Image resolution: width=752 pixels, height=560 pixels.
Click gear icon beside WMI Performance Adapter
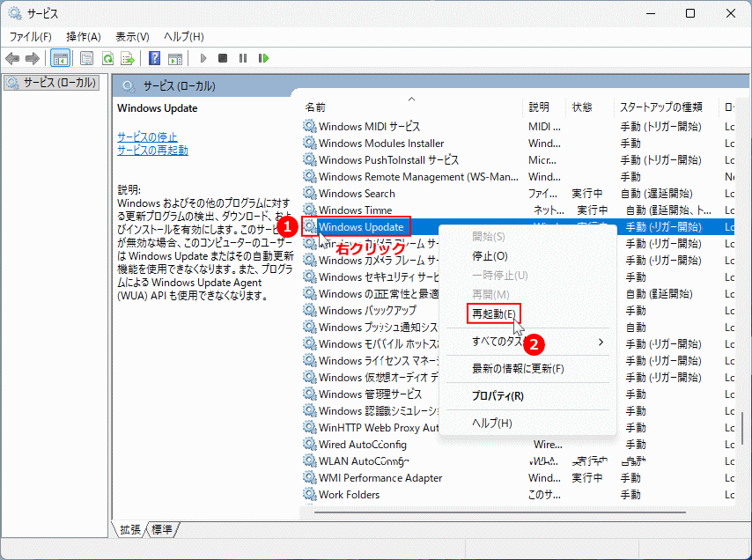[310, 477]
